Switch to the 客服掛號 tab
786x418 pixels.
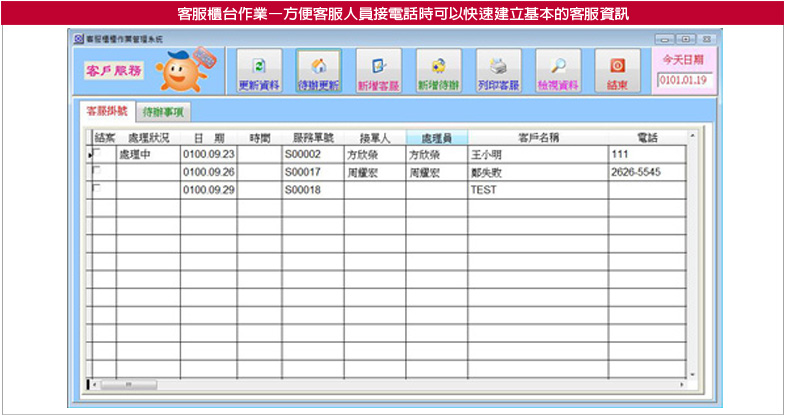[x=106, y=110]
